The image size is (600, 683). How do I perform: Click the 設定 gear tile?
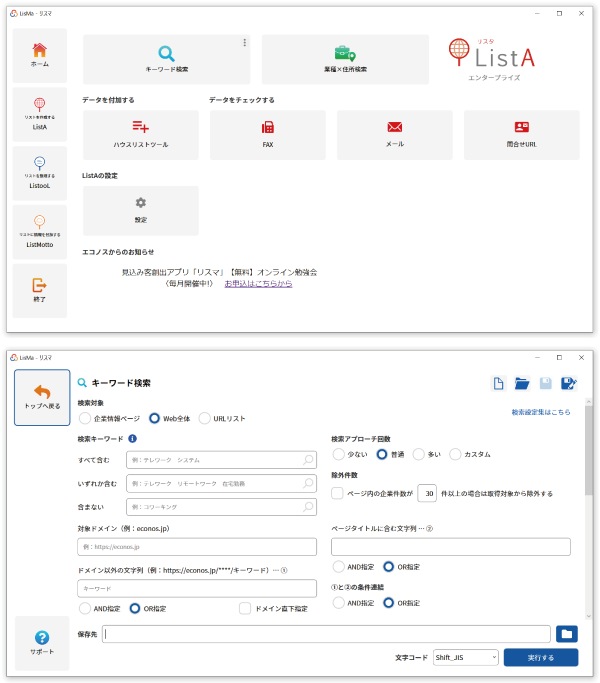(x=140, y=209)
